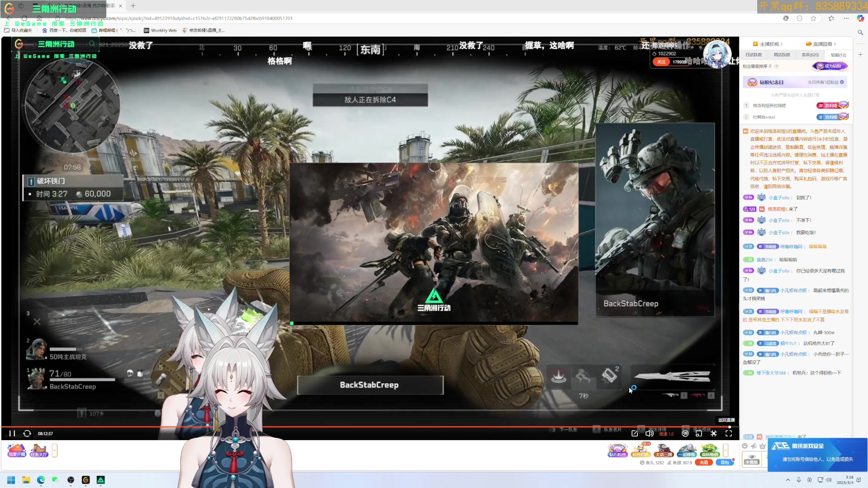Open 直播回看 replays

pos(821,44)
